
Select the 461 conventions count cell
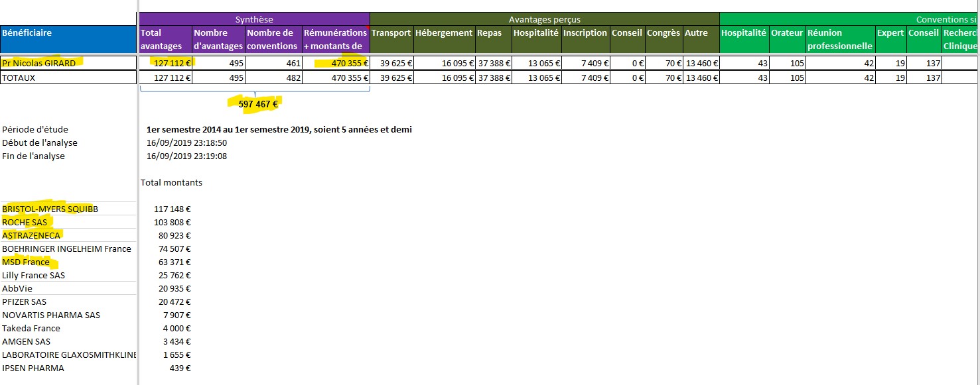click(273, 63)
